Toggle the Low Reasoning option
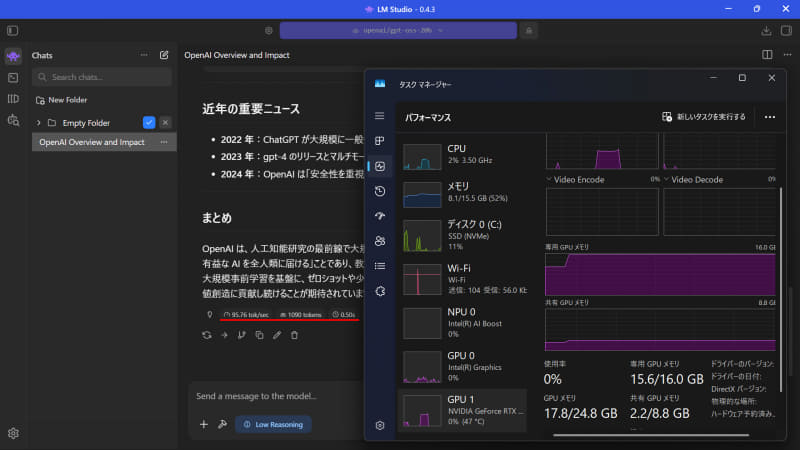 (273, 424)
